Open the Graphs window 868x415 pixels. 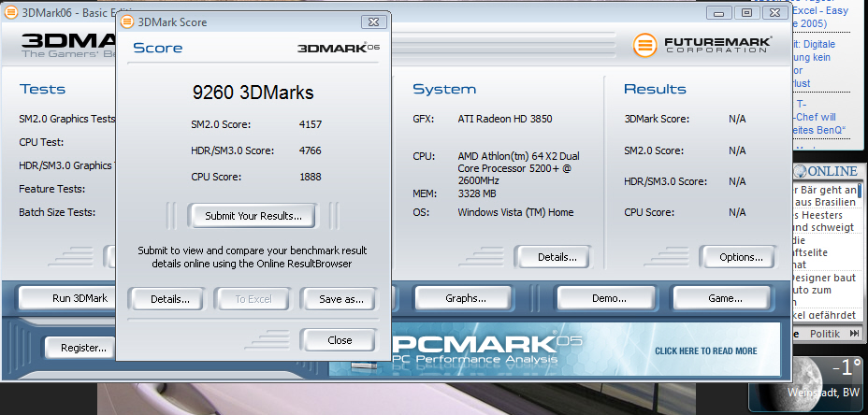466,298
